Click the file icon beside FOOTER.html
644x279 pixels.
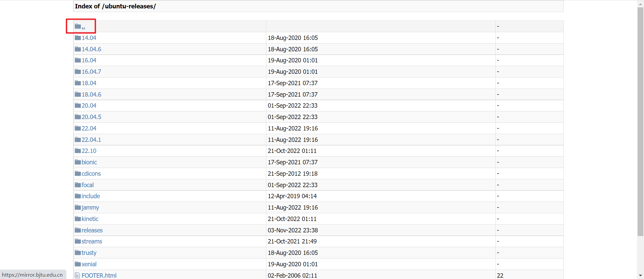[x=77, y=275]
